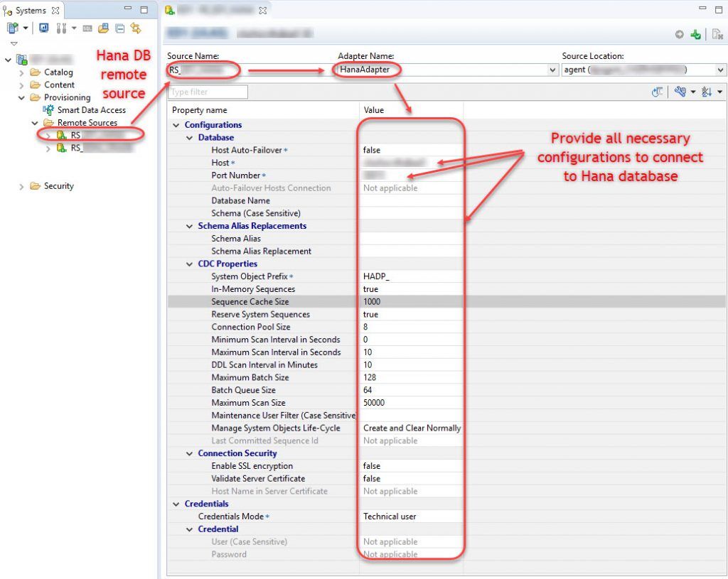The height and width of the screenshot is (579, 728).
Task: Open the Source Location dropdown
Action: point(720,70)
